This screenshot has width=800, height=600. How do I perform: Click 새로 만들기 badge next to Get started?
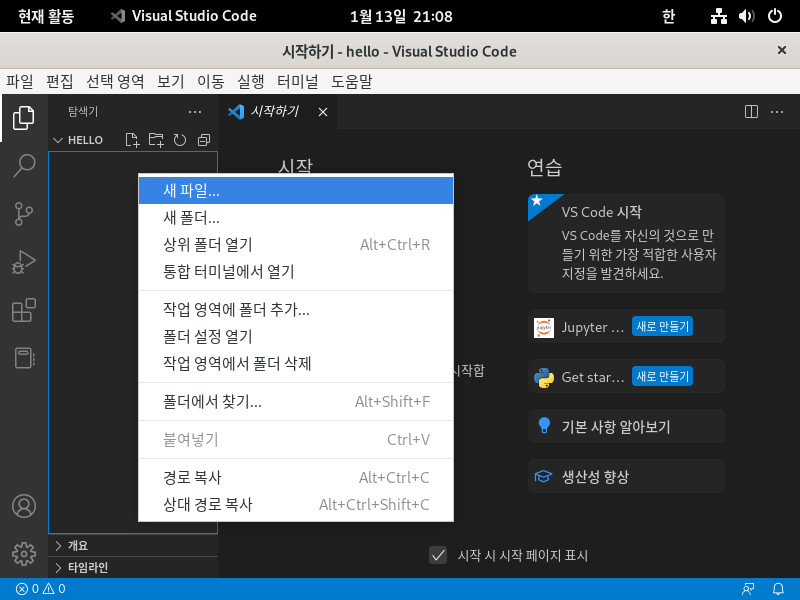click(662, 377)
